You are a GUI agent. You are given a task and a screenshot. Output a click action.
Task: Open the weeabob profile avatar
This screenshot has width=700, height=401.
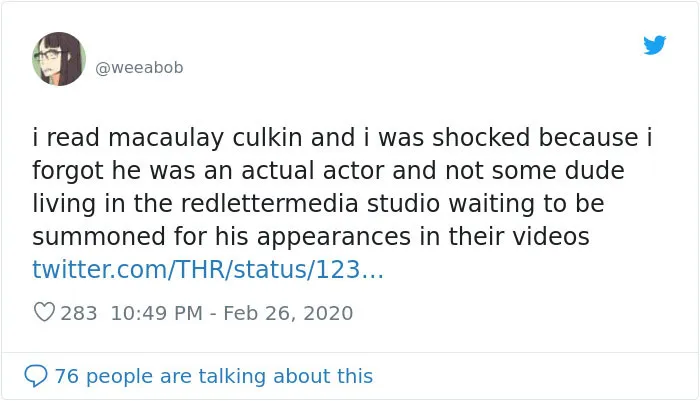(59, 58)
